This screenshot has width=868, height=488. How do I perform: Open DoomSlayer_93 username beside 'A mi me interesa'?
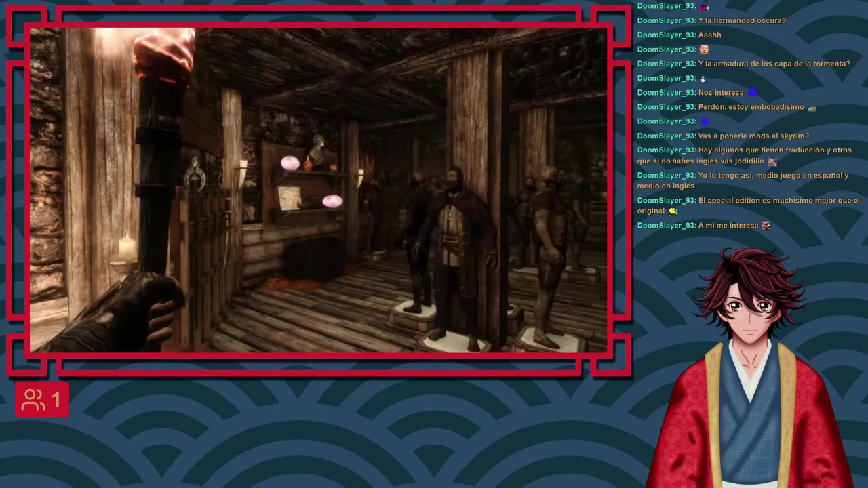667,226
